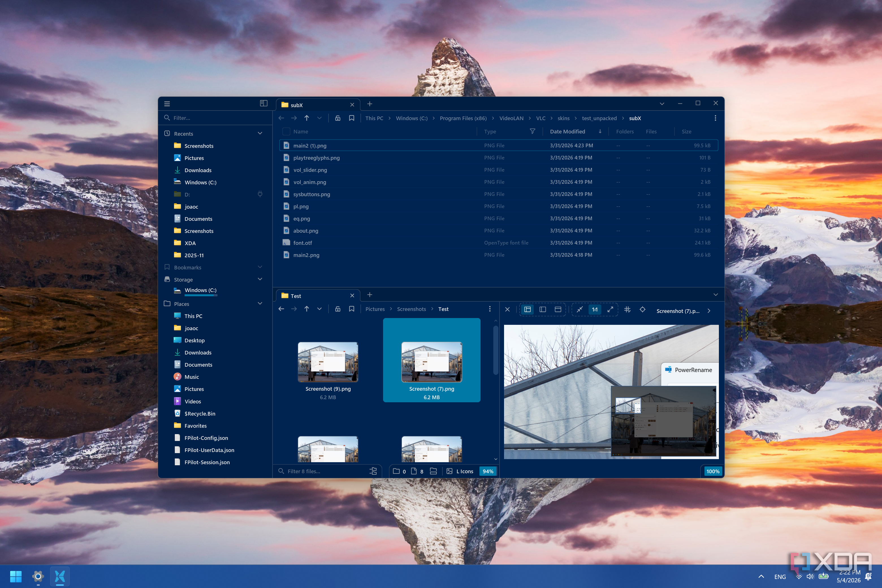Switch preview to side panel layout
This screenshot has width=882, height=588.
pyautogui.click(x=542, y=310)
